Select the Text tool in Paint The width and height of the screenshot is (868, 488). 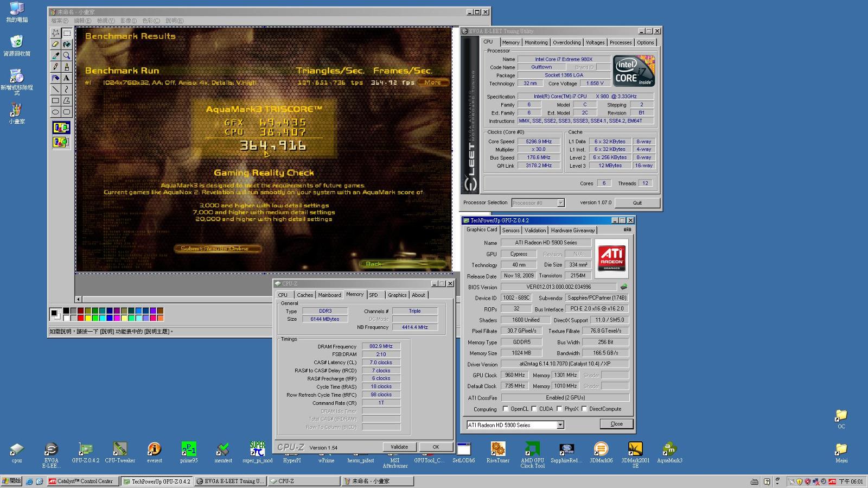(x=67, y=78)
